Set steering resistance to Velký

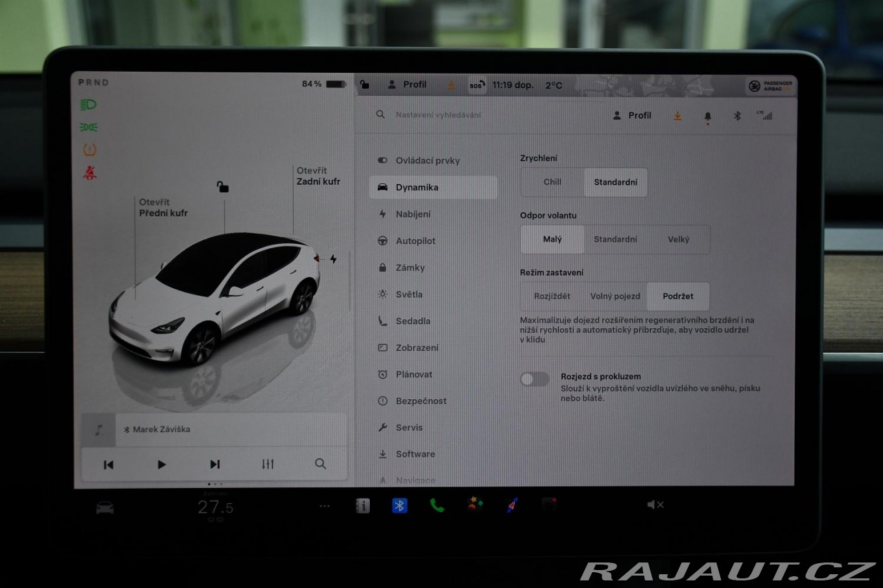(x=678, y=240)
